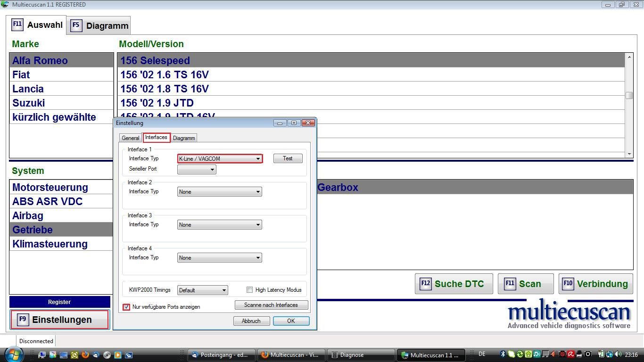Screen dimensions: 644x362
Task: Open the KWP2000 Timings dropdown
Action: (203, 290)
